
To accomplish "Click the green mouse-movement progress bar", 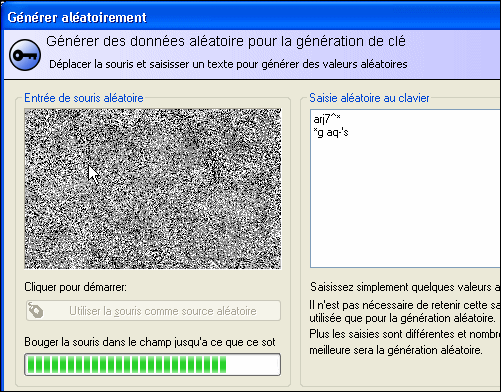I will (153, 365).
